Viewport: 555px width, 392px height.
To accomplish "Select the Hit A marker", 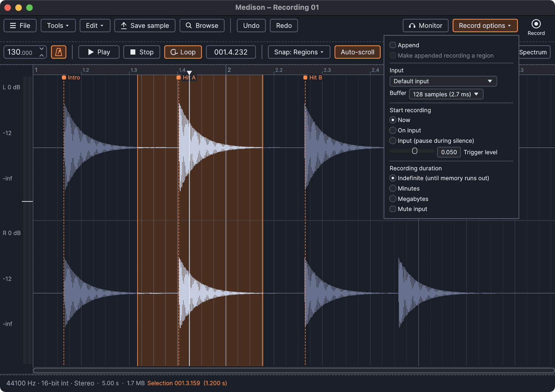I will coord(178,77).
